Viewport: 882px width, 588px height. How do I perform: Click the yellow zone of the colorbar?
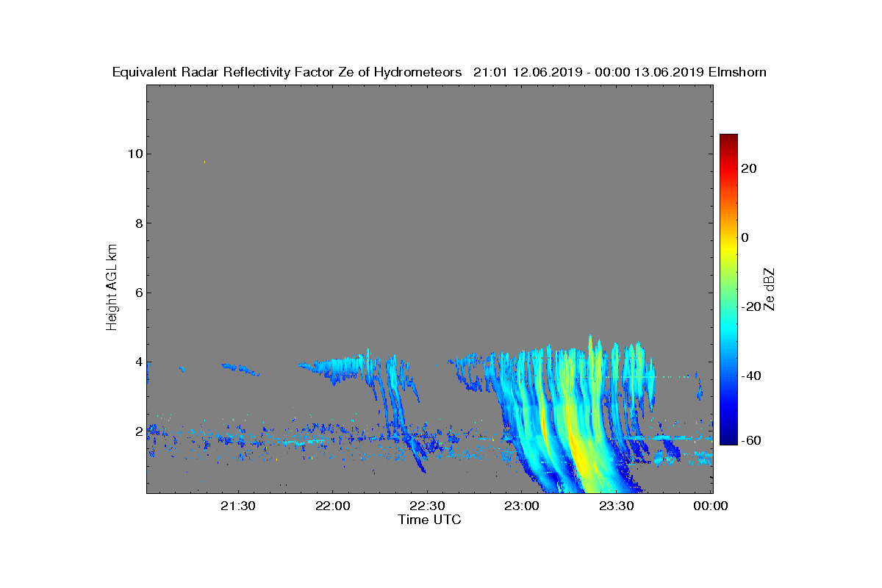728,250
